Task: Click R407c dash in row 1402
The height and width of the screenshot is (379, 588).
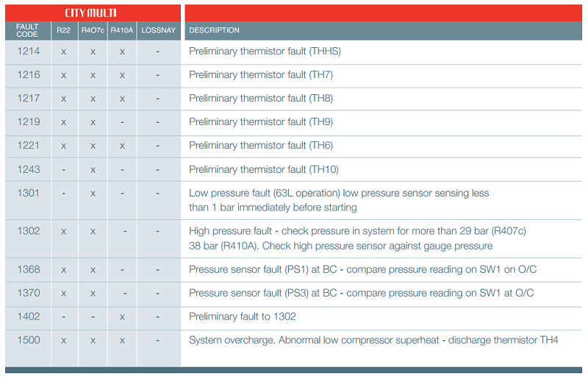Action: (x=93, y=317)
